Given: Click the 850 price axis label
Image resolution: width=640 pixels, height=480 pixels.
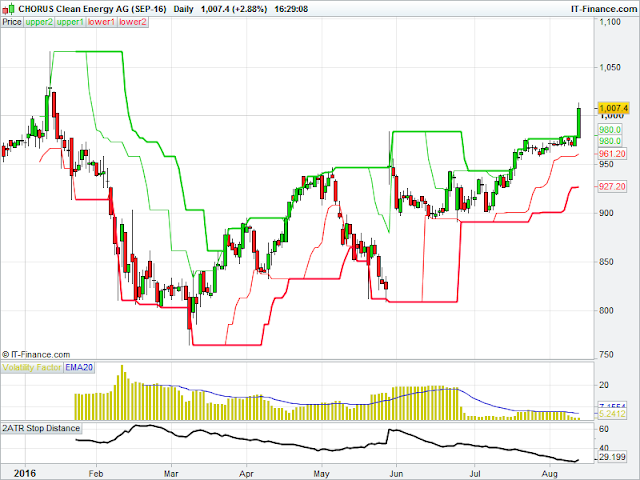Looking at the screenshot, I should click(x=606, y=262).
